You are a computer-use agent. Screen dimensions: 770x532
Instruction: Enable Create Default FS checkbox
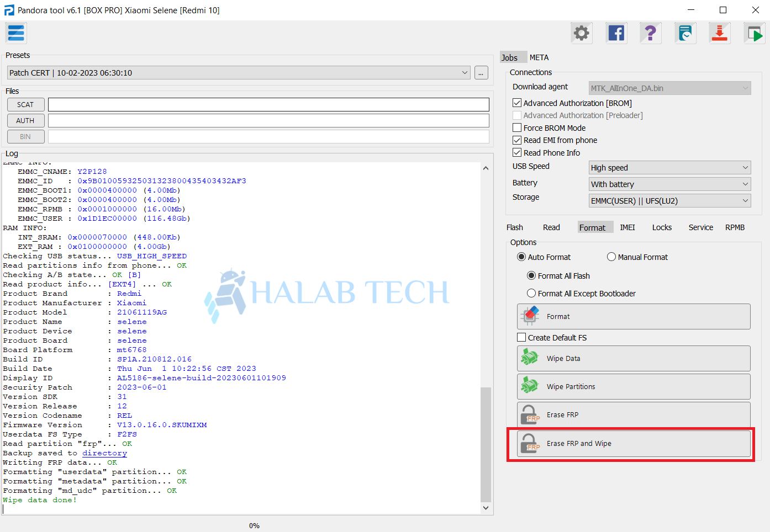point(521,337)
